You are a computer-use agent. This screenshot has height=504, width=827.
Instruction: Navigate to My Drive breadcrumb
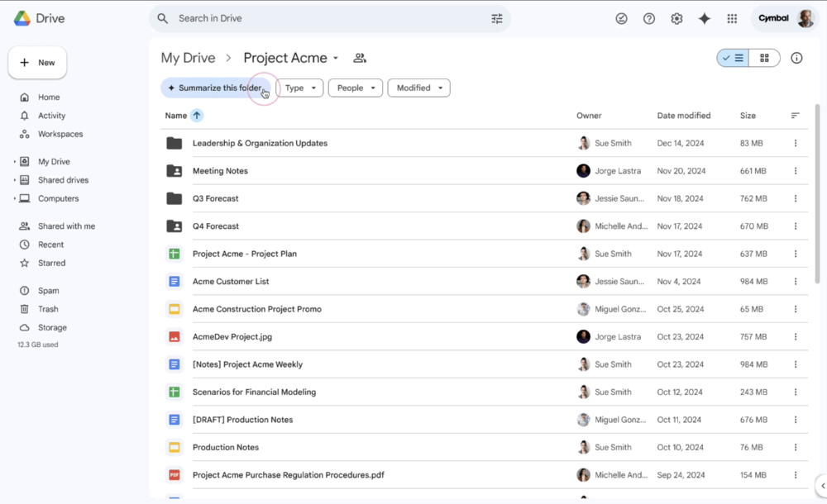tap(188, 58)
